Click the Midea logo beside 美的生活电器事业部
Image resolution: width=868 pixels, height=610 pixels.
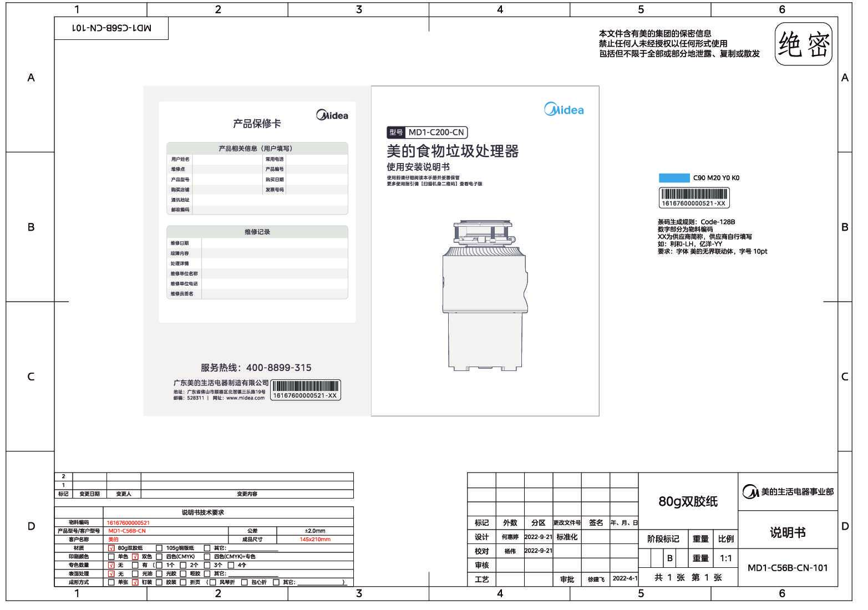(x=750, y=491)
